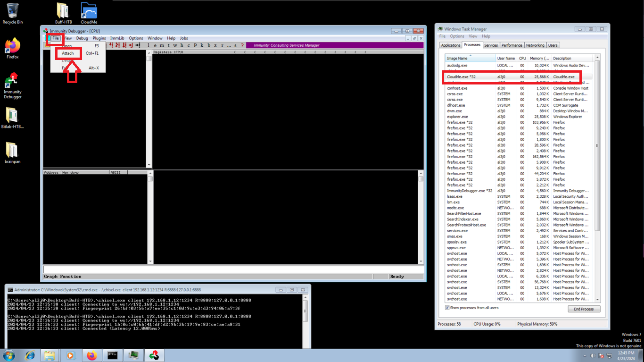Switch to the Services tab
Screen dimensions: 644x362
point(491,45)
